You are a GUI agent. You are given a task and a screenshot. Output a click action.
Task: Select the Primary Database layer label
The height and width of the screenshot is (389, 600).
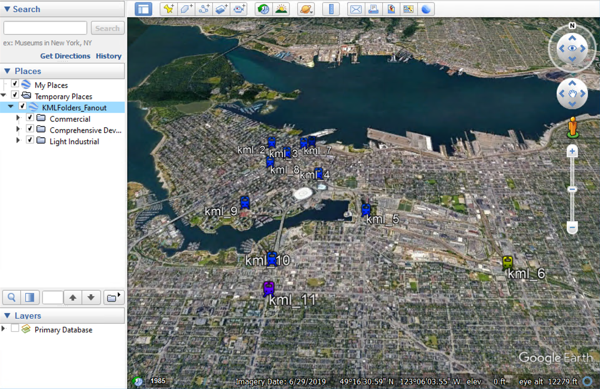coord(63,330)
